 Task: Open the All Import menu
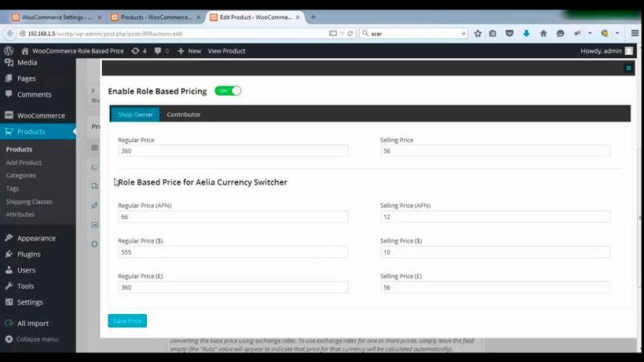pos(33,324)
